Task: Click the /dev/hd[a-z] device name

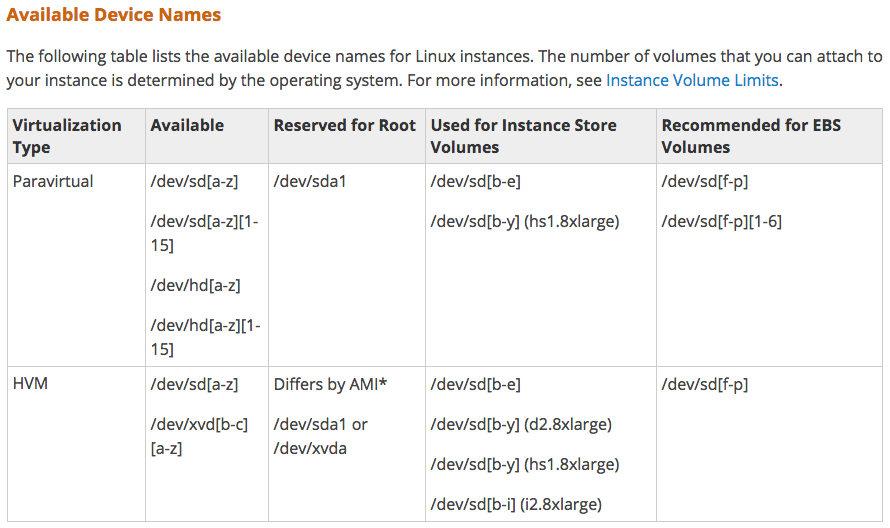Action: pos(195,285)
